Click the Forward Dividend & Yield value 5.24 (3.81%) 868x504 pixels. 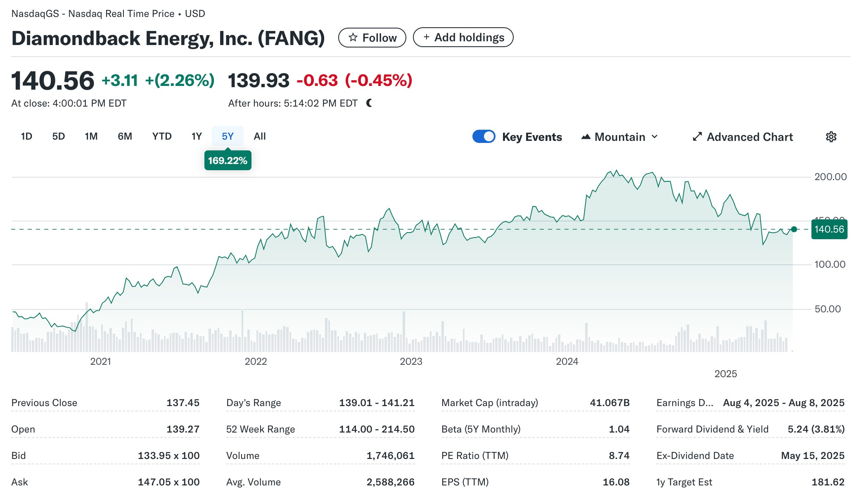[816, 429]
